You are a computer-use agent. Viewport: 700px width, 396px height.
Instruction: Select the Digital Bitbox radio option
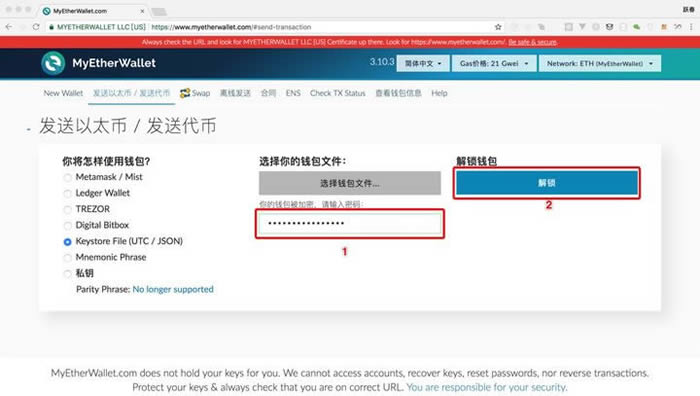click(67, 225)
